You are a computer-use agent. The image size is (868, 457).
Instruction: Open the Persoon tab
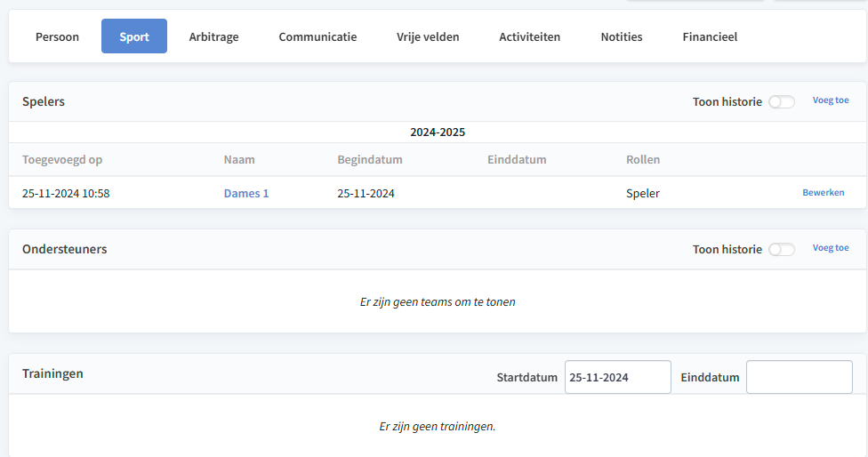[x=57, y=36]
